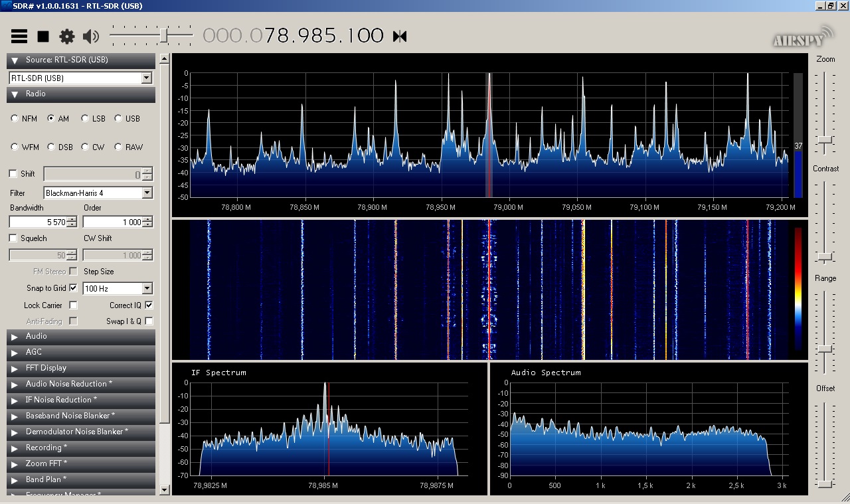This screenshot has width=850, height=504.
Task: Click the Contrast slider handle
Action: tap(825, 256)
